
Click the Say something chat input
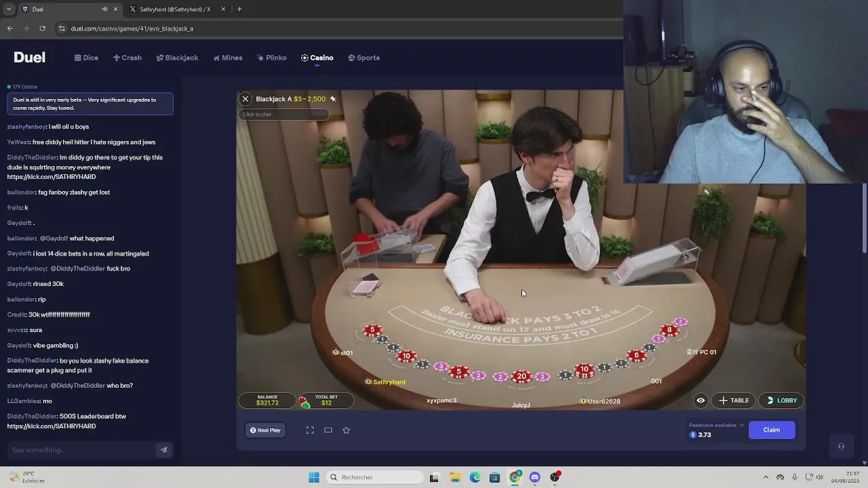point(81,450)
